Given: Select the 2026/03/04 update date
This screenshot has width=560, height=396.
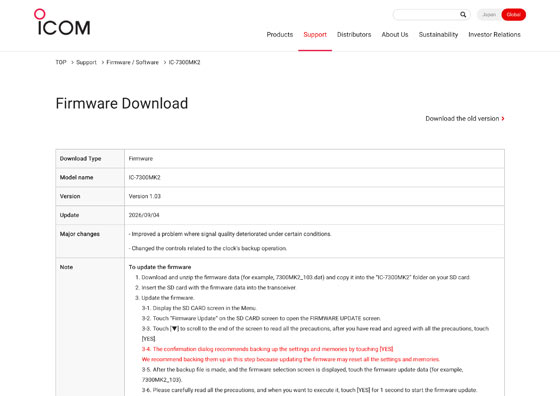Looking at the screenshot, I should point(144,215).
